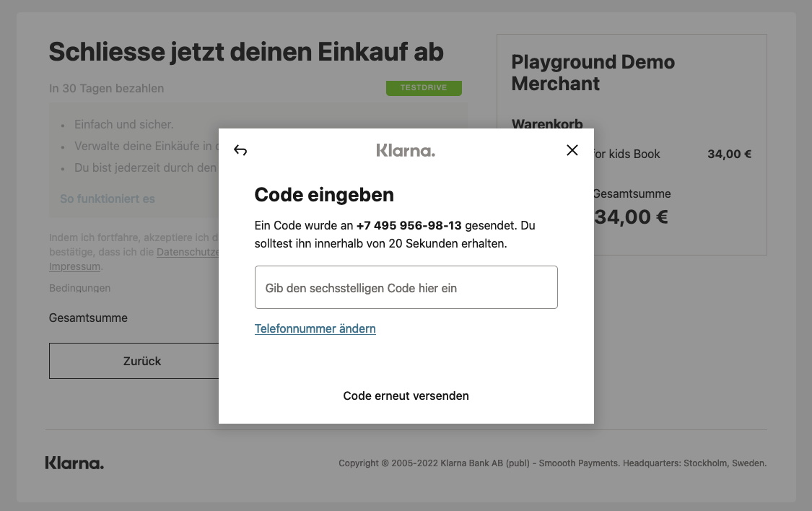Open the 'Impressum' link
This screenshot has width=812, height=511.
pos(74,266)
